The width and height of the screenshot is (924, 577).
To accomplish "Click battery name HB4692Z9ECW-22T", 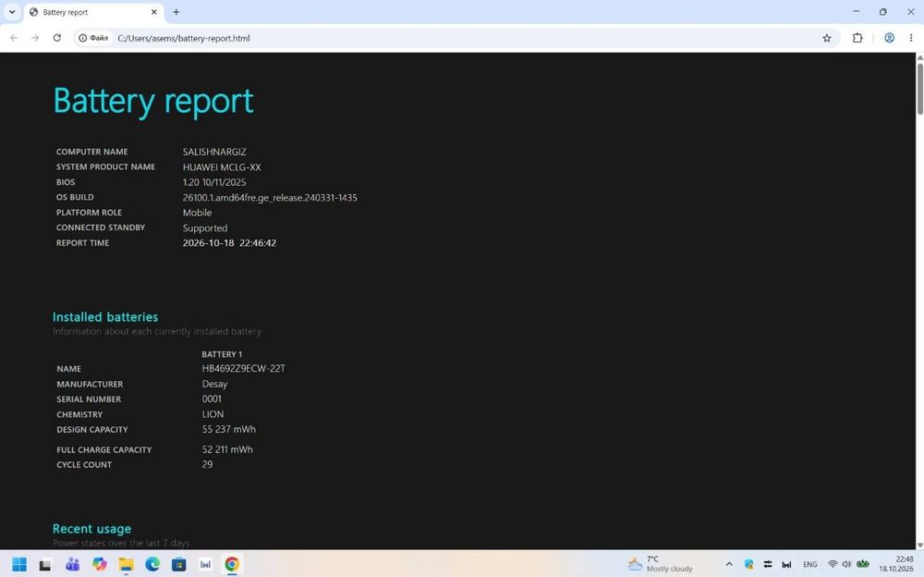I will click(x=243, y=369).
